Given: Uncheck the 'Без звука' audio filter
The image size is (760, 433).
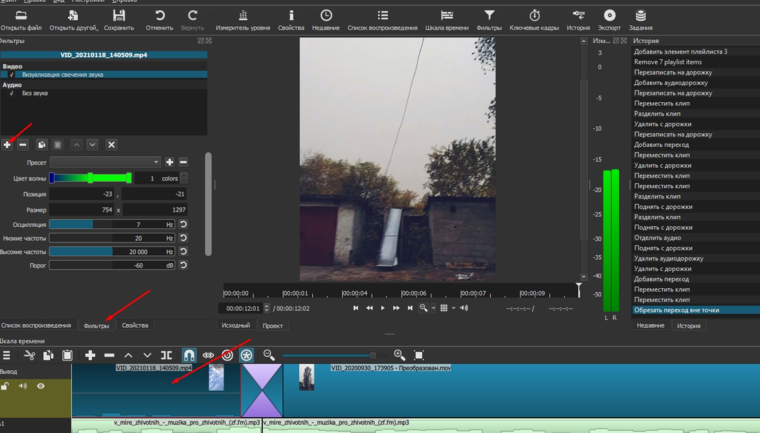Looking at the screenshot, I should pyautogui.click(x=12, y=93).
